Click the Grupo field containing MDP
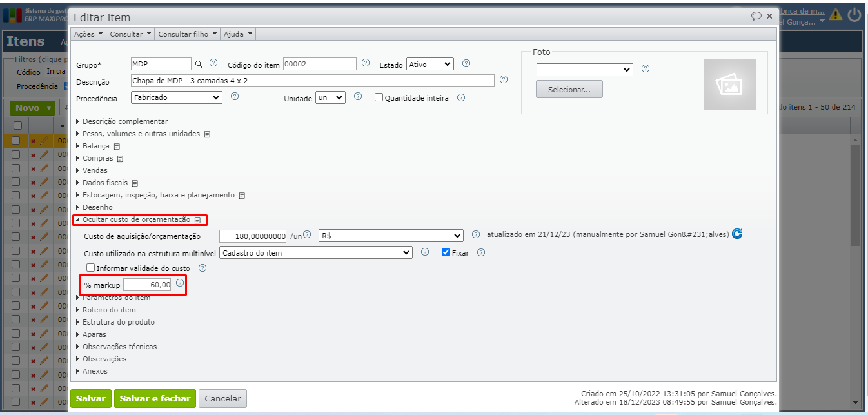Viewport: 868px width, 415px height. [x=161, y=64]
